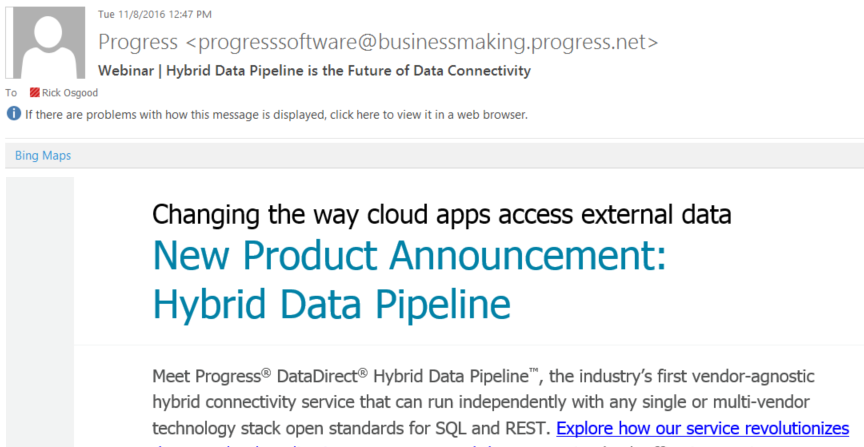
Task: Click the date 'Tue 11/8/2016 12:47 PM'
Action: 155,14
